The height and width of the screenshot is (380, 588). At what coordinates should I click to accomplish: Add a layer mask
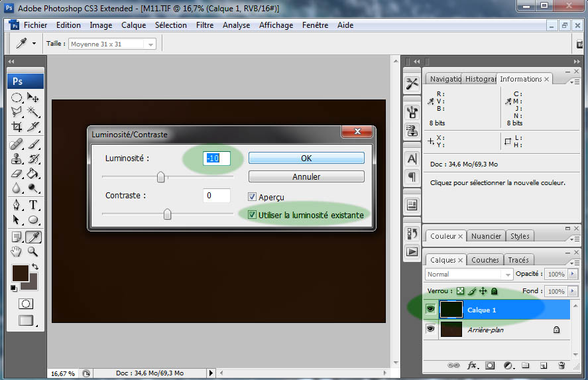490,365
